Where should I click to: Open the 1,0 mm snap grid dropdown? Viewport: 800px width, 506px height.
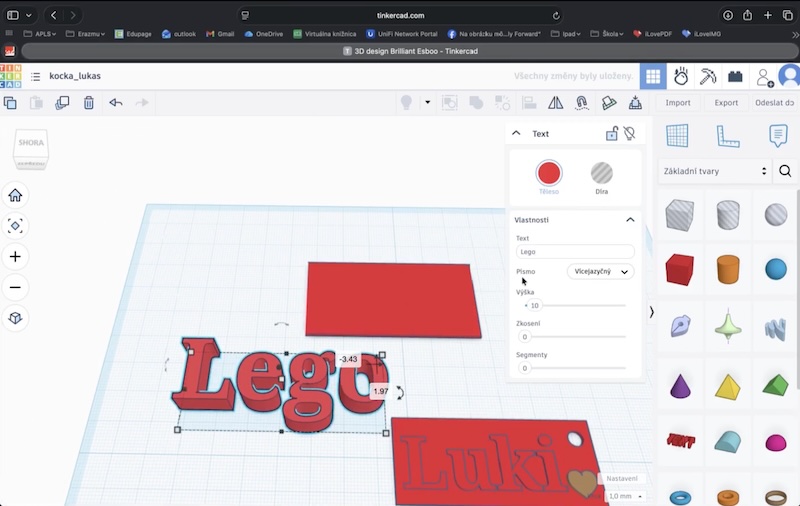[624, 496]
